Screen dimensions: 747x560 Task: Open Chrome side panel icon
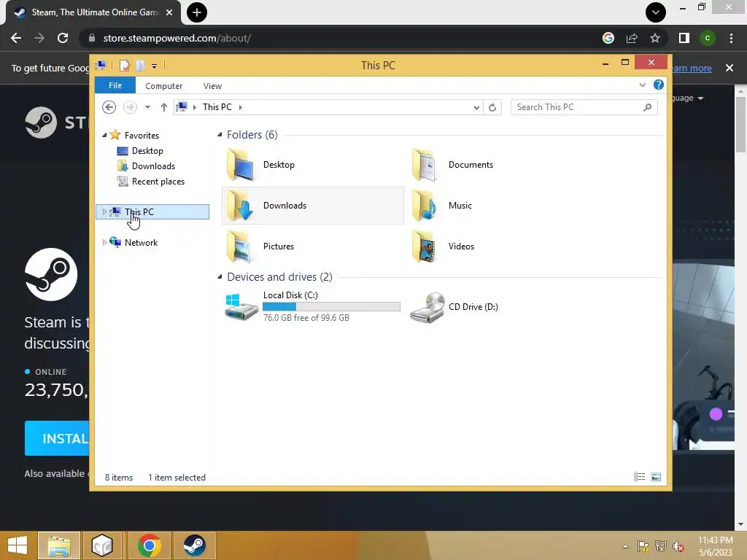(x=684, y=38)
